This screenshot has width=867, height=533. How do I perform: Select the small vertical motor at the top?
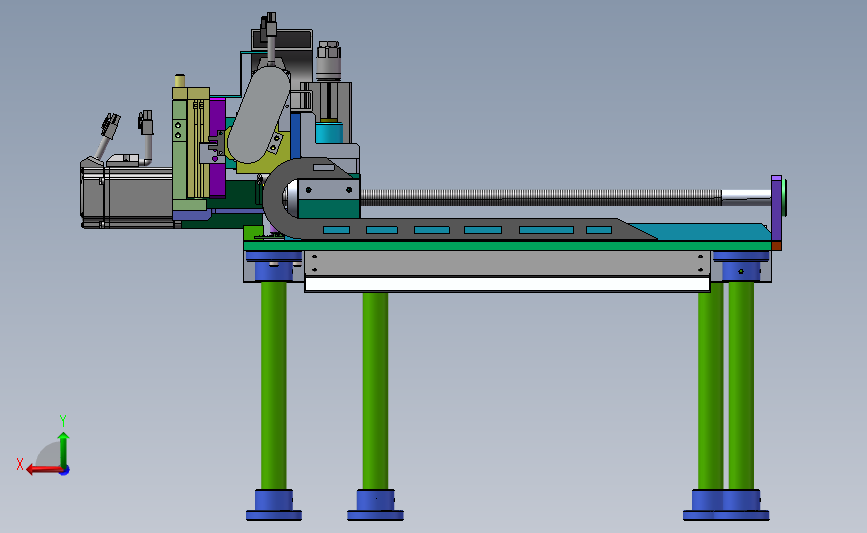coord(328,61)
